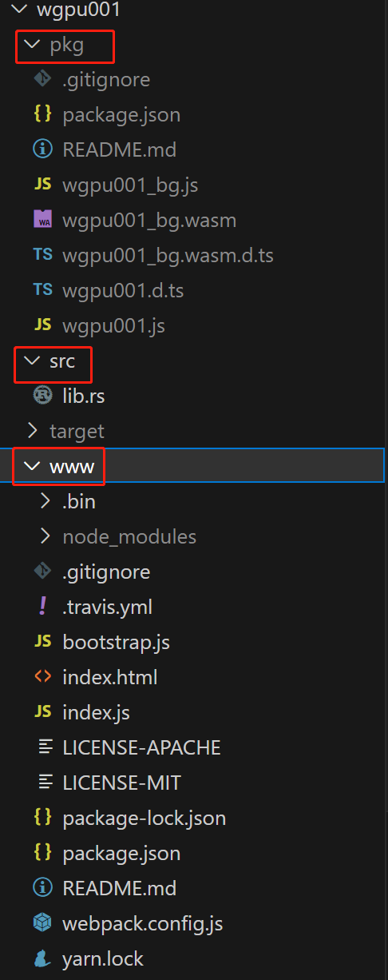The image size is (388, 980).
Task: Open wgpu001_bg.js file
Action: pyautogui.click(x=130, y=185)
